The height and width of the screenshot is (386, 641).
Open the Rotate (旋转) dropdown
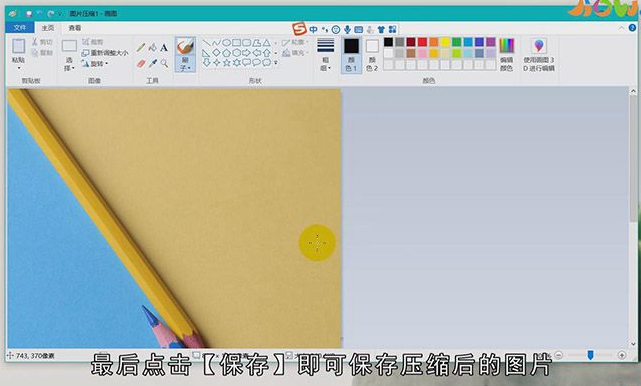95,64
